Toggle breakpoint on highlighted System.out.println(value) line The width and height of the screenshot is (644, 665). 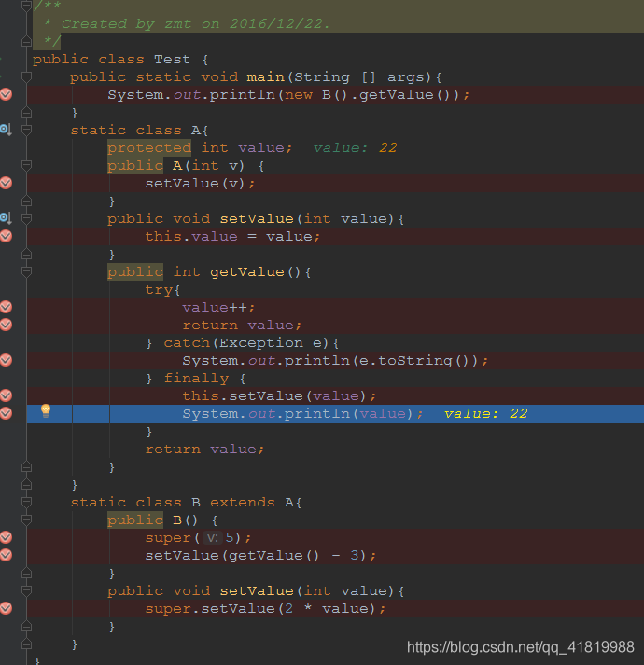point(6,413)
